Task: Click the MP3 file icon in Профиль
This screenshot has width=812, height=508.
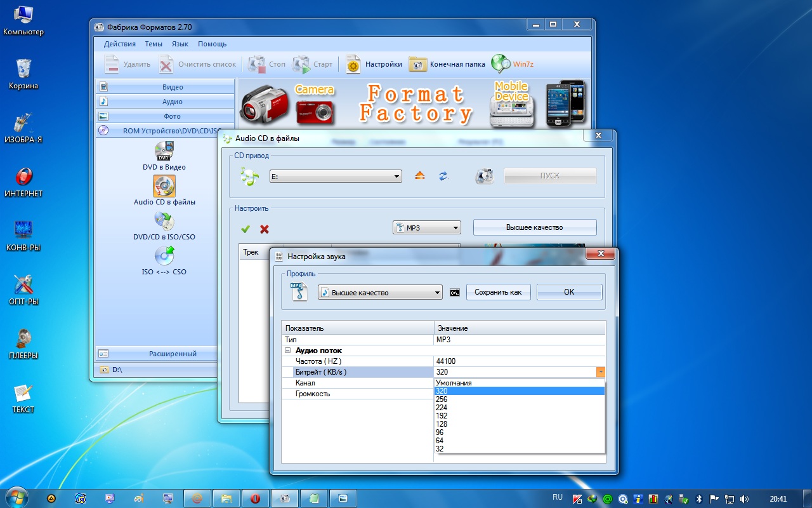Action: (299, 291)
